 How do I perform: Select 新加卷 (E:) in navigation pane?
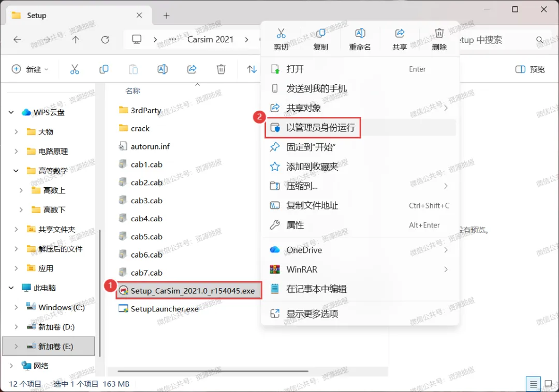pos(49,346)
